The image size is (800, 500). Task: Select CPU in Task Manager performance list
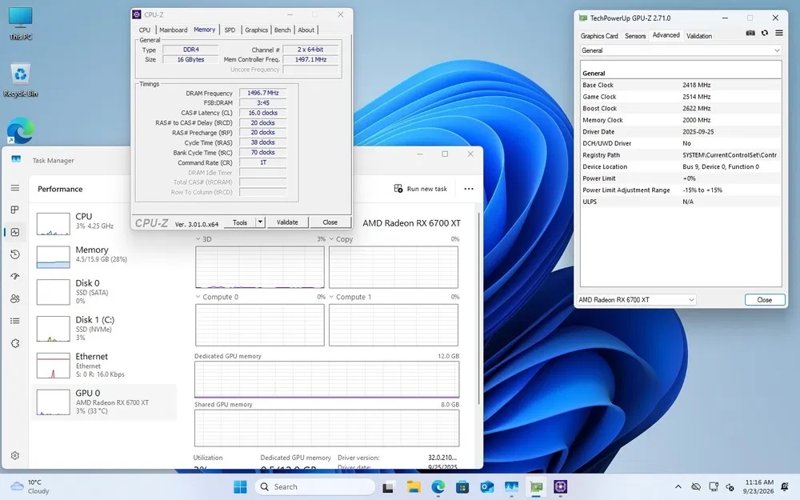[x=105, y=222]
